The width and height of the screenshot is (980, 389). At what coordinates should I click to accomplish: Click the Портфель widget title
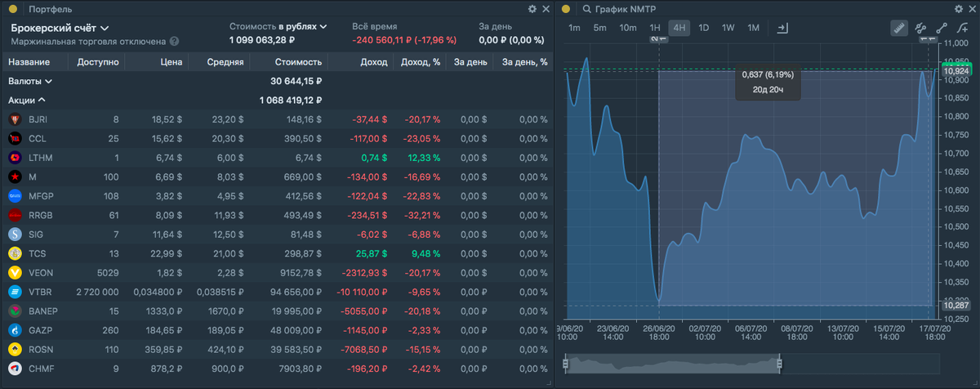50,9
